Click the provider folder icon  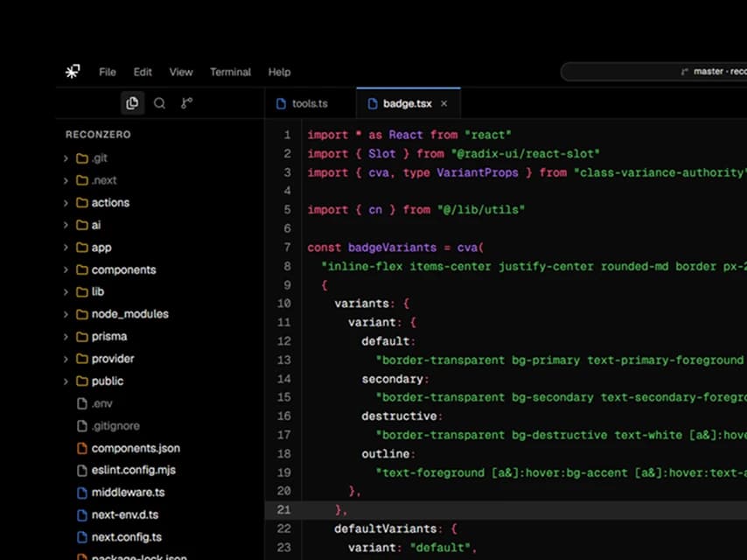[x=82, y=359]
